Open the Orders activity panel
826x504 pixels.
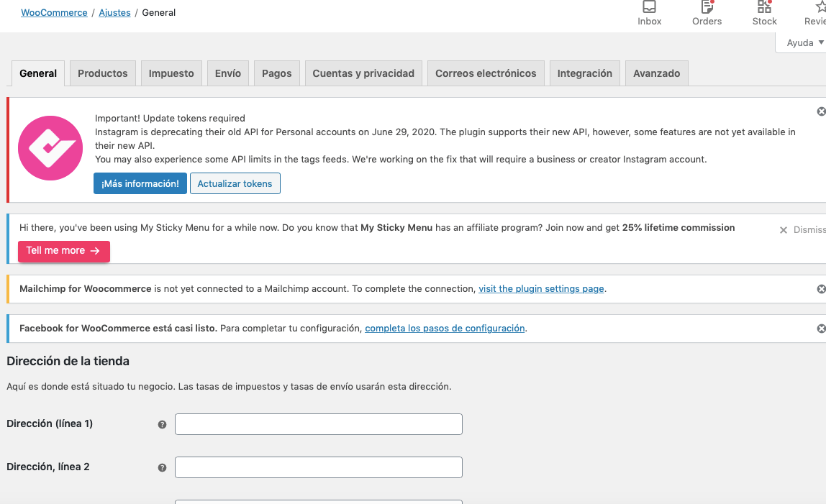click(707, 14)
